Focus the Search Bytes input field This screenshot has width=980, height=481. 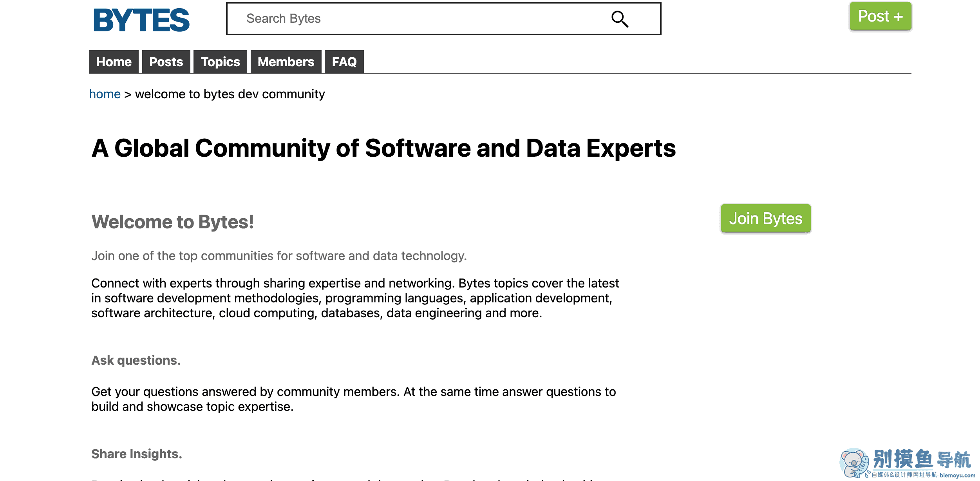[x=443, y=19]
